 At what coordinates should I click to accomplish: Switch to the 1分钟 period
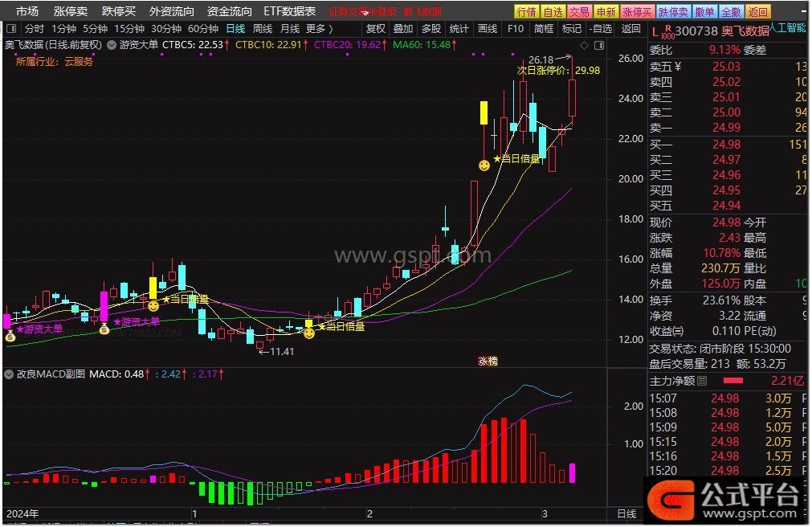pyautogui.click(x=63, y=29)
